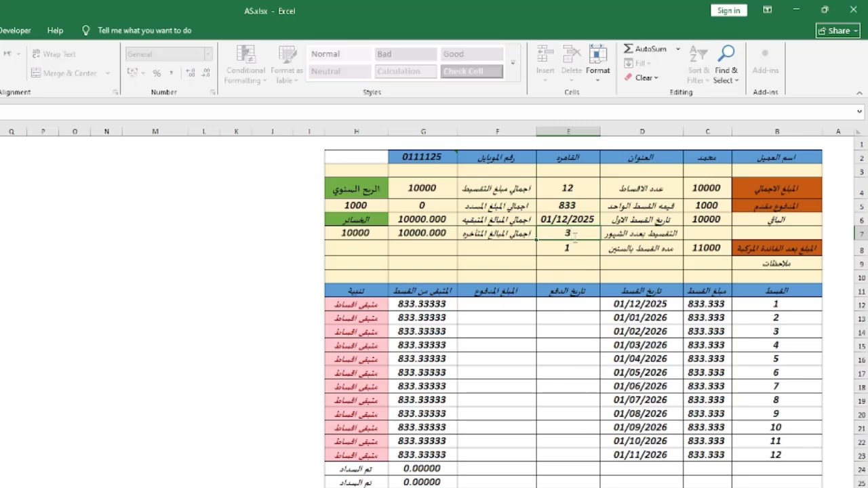The image size is (868, 488).
Task: Click the Wrap Text button
Action: point(54,54)
